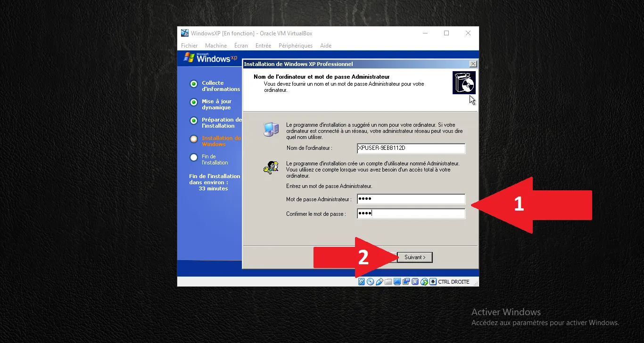Click the keyboard capture arrow icon
644x343 pixels.
coord(433,282)
